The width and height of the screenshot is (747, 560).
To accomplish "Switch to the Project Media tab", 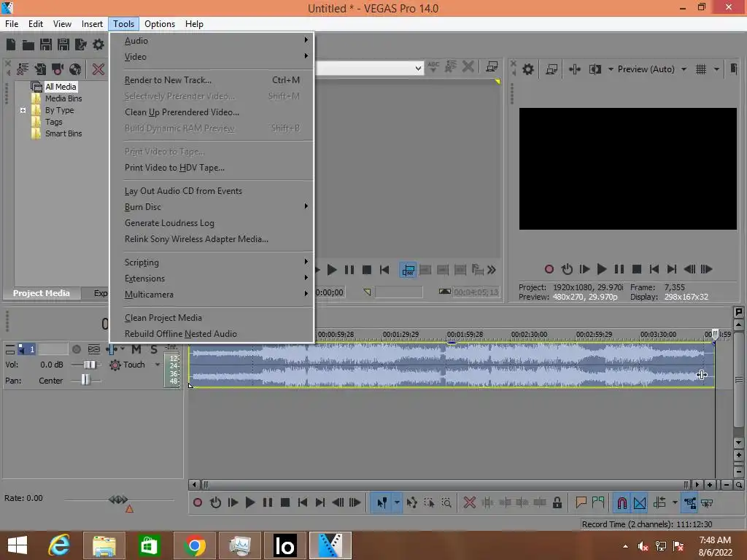I will pos(42,293).
